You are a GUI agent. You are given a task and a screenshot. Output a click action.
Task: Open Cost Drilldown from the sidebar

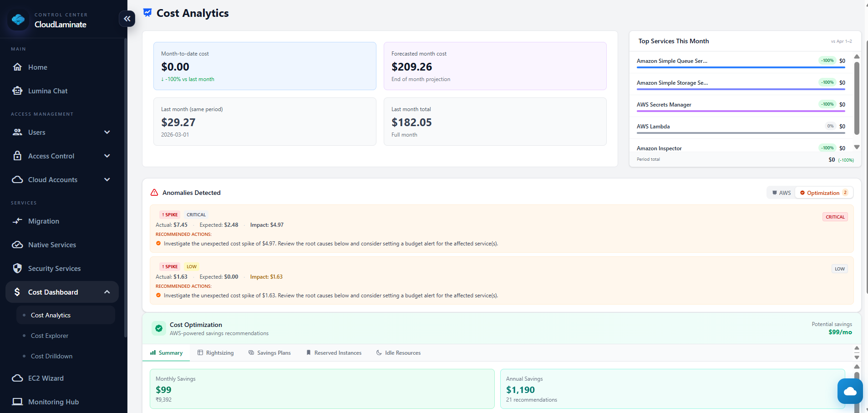click(x=51, y=356)
